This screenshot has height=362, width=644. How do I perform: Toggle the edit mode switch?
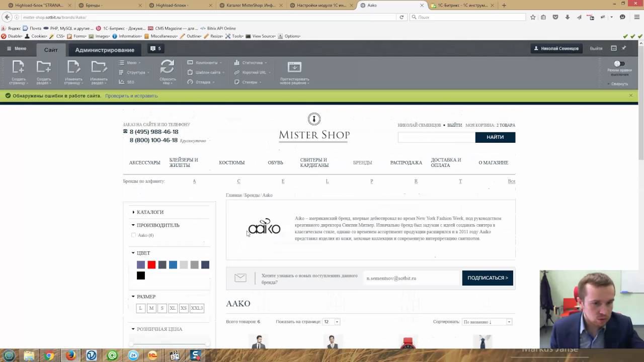click(x=619, y=64)
